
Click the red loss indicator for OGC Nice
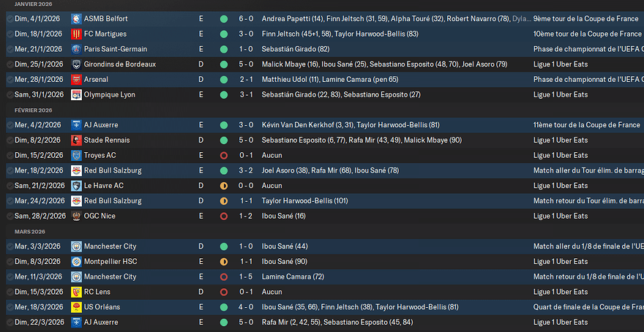point(224,216)
